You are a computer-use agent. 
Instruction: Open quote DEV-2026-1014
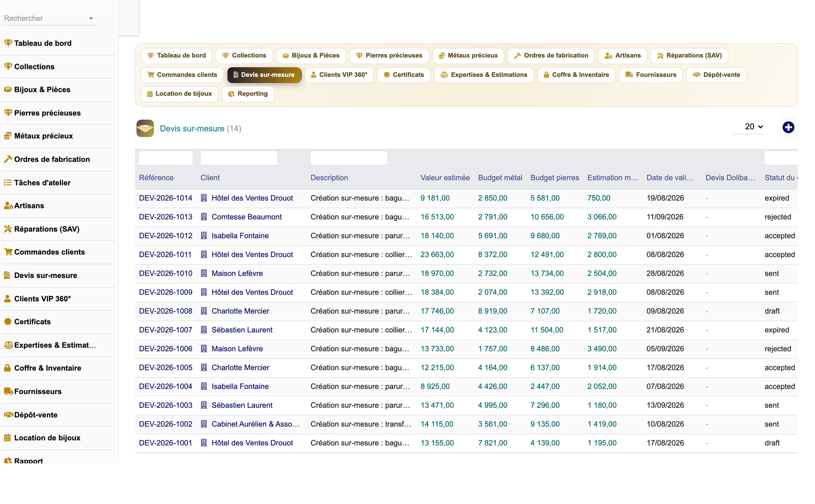pos(166,198)
